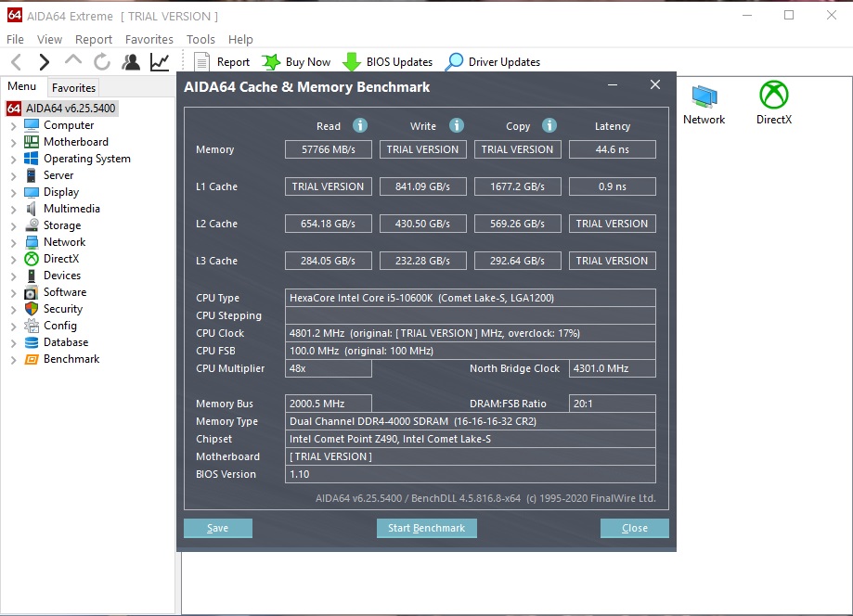Viewport: 853px width, 616px height.
Task: Expand the Devices tree node
Action: [x=14, y=276]
